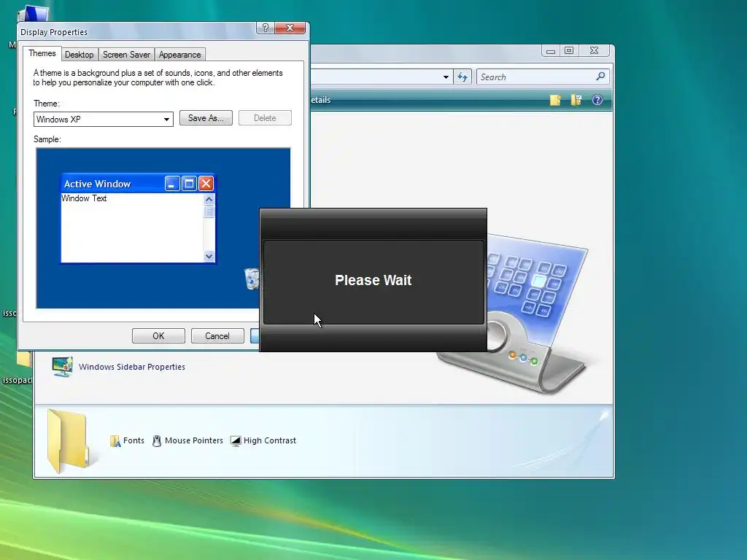Click the large folder icon in the details pane
Viewport: 747px width, 560px height.
pyautogui.click(x=69, y=441)
